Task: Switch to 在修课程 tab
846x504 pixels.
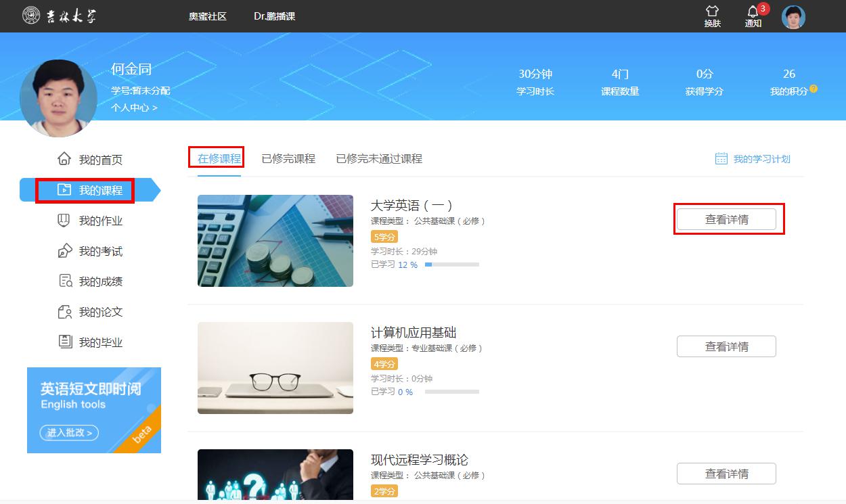Action: point(219,159)
